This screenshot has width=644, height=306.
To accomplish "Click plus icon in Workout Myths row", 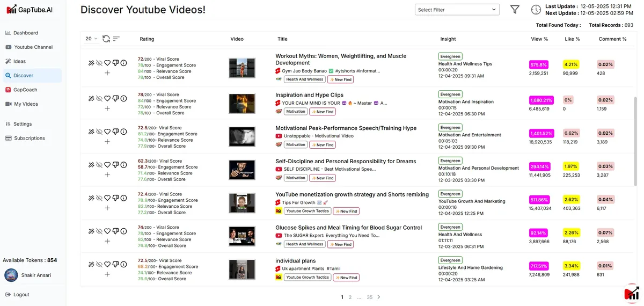I will [x=107, y=72].
